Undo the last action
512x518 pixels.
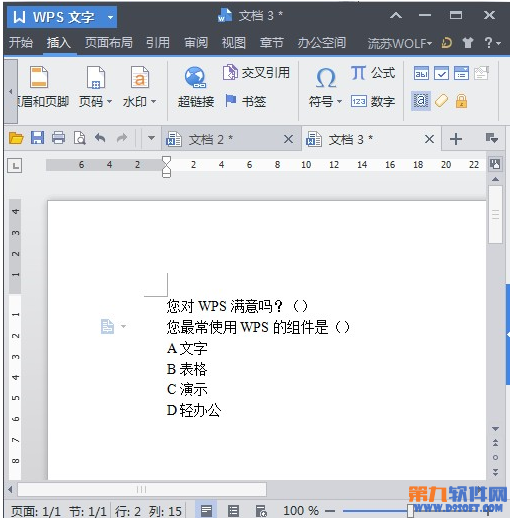100,138
